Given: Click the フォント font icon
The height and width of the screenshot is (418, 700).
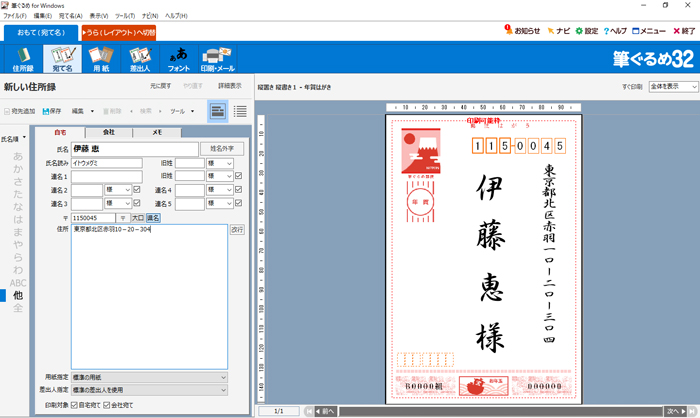Looking at the screenshot, I should click(x=177, y=59).
